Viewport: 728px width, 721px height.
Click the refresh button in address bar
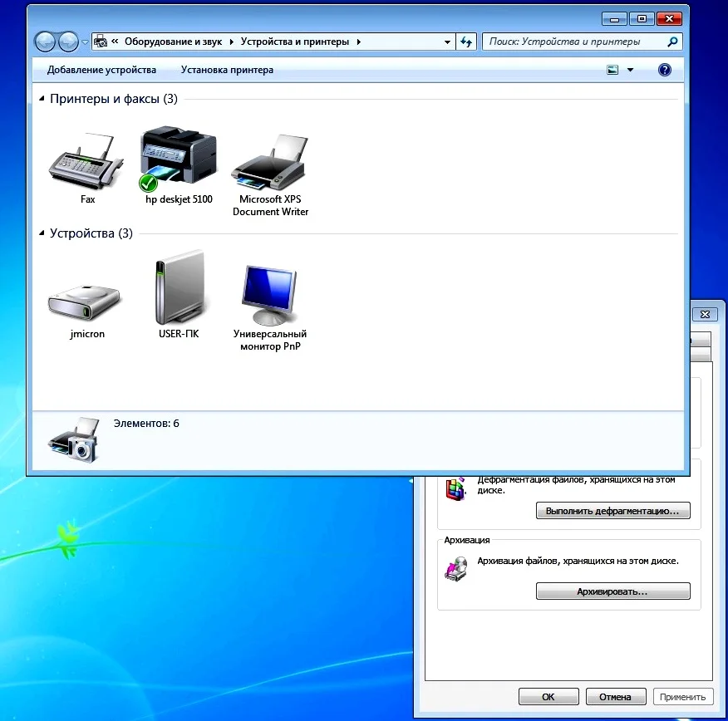[466, 42]
